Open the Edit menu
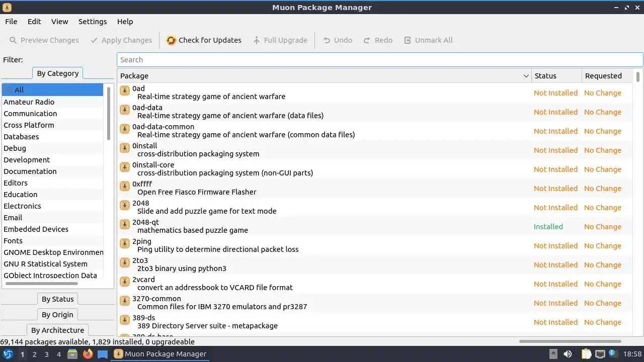Viewport: 644px width, 362px height. [34, 22]
